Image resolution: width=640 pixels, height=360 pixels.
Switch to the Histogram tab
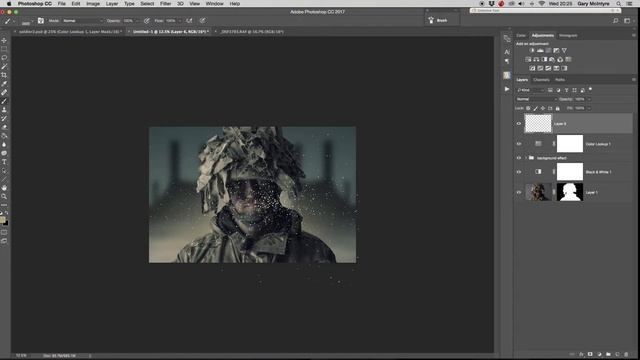568,36
